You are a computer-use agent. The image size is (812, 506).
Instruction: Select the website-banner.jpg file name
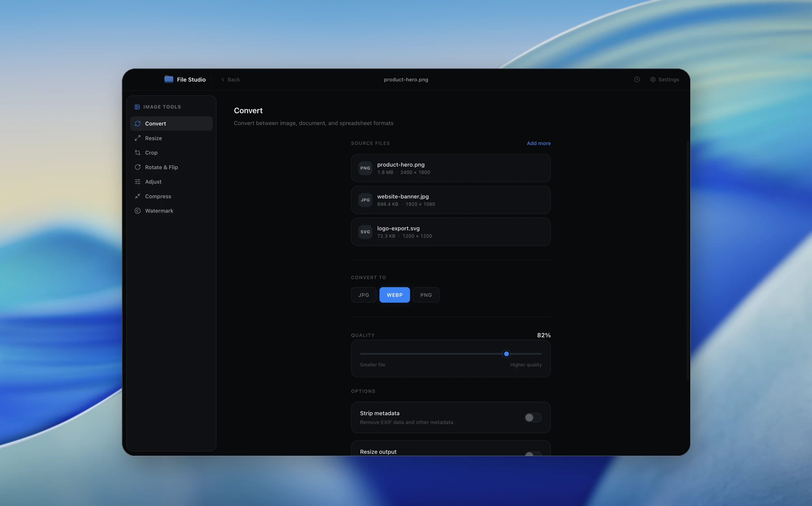coord(403,197)
